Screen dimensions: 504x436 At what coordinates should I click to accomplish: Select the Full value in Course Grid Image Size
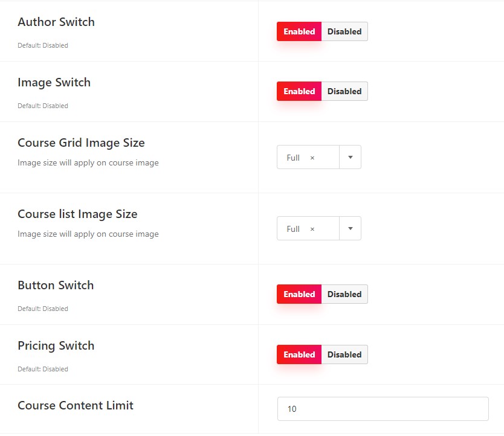point(293,158)
